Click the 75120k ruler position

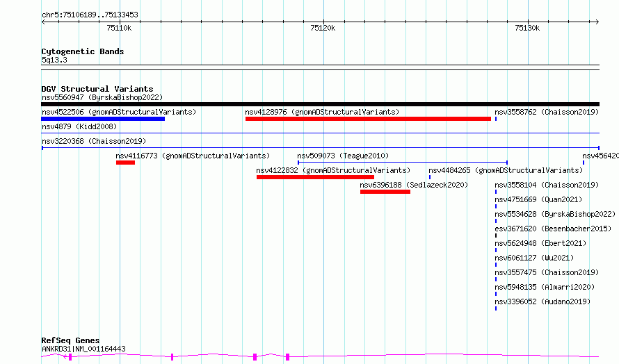323,28
